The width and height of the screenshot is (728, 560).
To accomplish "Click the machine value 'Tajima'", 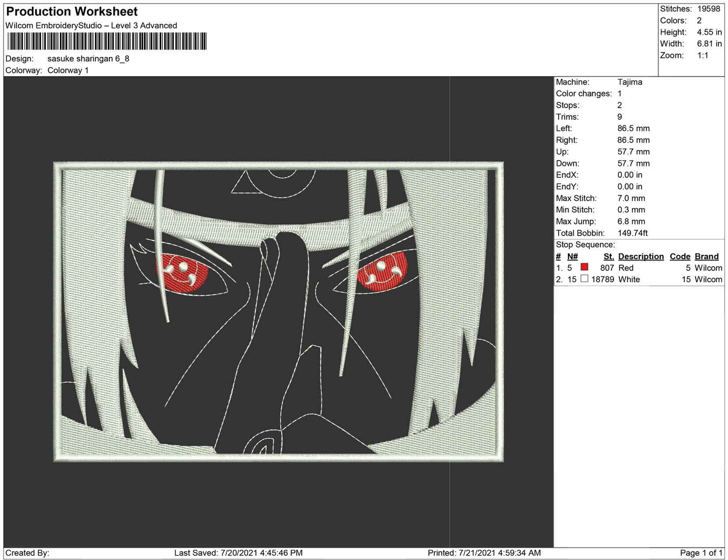I will tap(630, 82).
